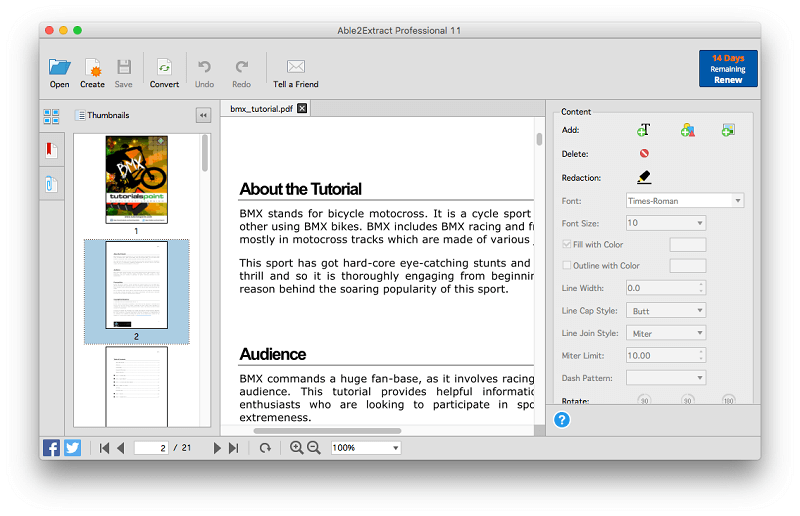Go to the previous page
Screen dimensions: 800x516
pyautogui.click(x=121, y=448)
